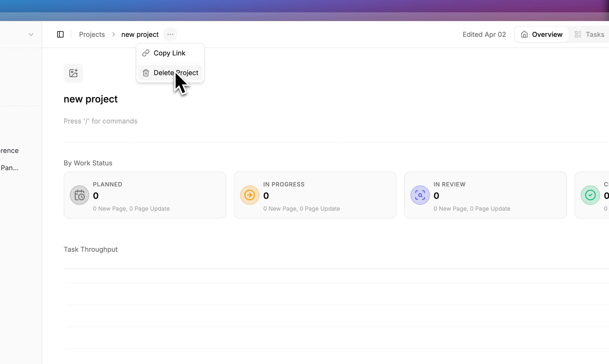Click the breadcrumb chevron after Projects
609x364 pixels.
click(x=113, y=34)
